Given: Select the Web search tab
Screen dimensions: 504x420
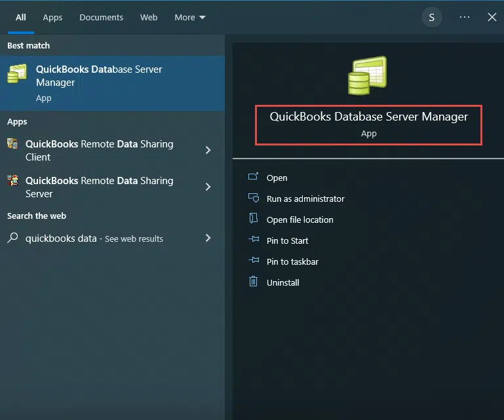Looking at the screenshot, I should point(149,18).
